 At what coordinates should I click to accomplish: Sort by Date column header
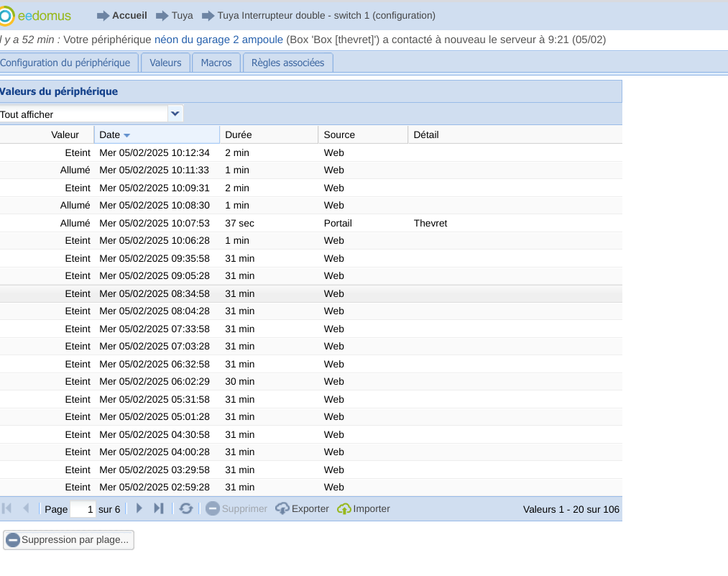coord(157,134)
